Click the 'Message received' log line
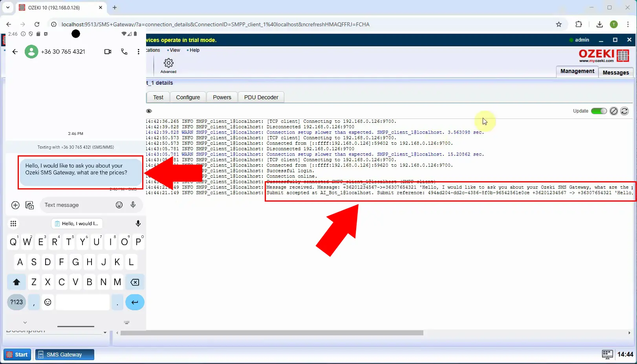 tap(389, 187)
